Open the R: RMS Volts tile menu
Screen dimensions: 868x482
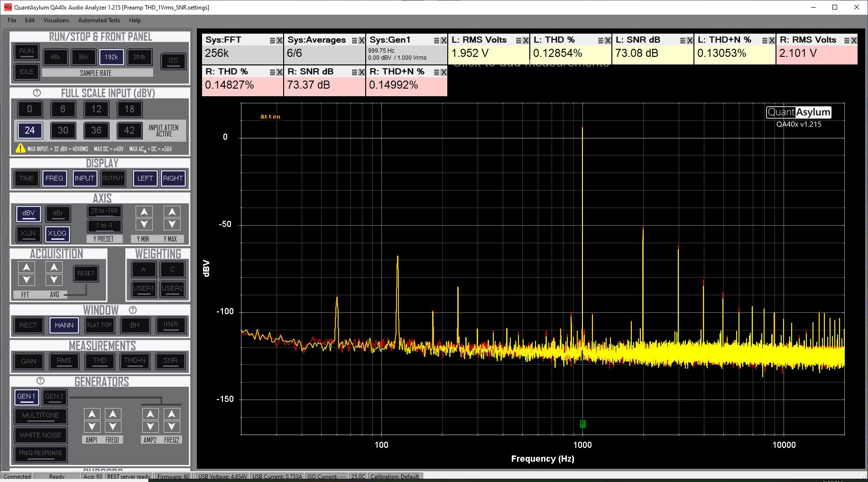click(847, 41)
